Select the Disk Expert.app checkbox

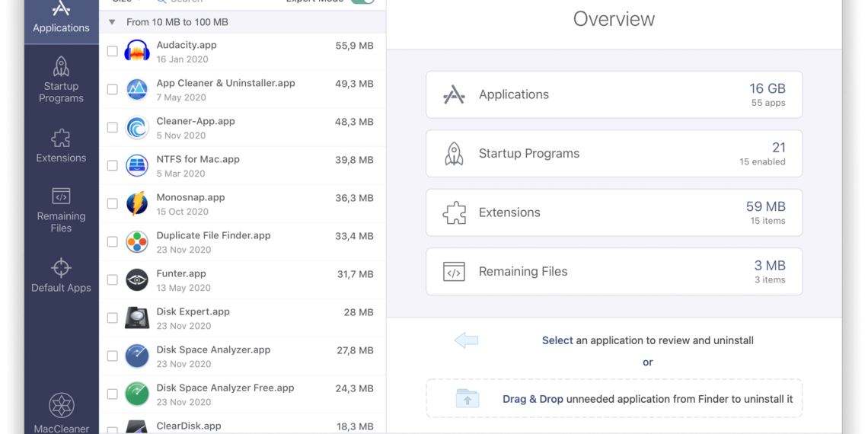pos(113,318)
